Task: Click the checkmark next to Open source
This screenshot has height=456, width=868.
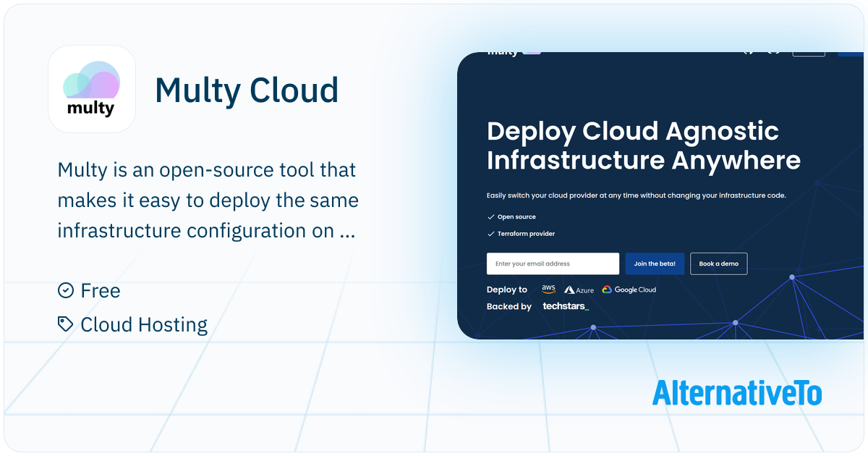Action: click(491, 216)
